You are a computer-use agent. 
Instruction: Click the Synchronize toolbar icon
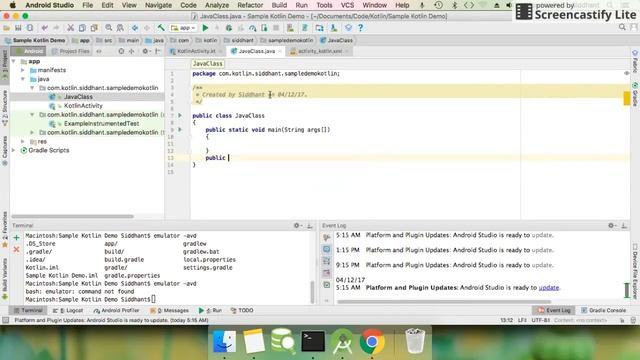(30, 28)
